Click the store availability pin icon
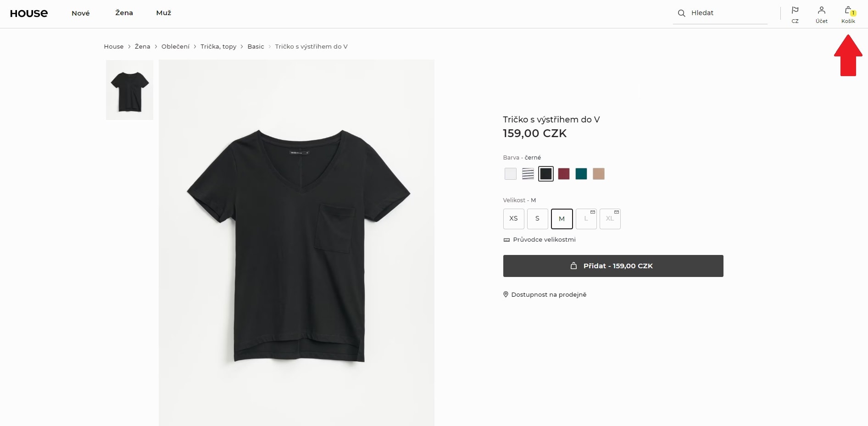Image resolution: width=868 pixels, height=426 pixels. click(506, 294)
